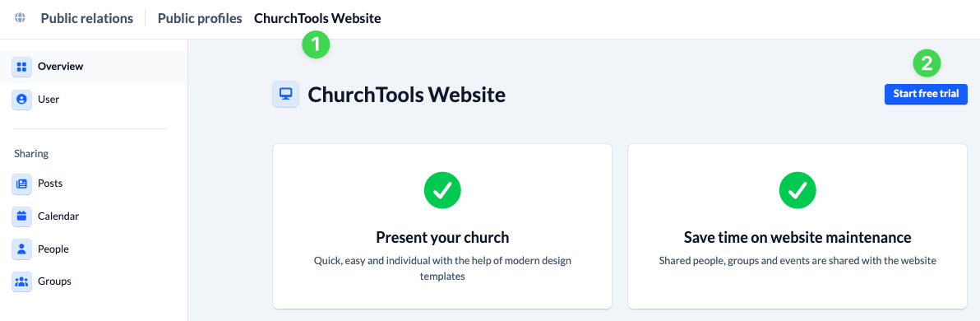This screenshot has height=321, width=980.
Task: Open the User sidebar item
Action: pyautogui.click(x=94, y=100)
